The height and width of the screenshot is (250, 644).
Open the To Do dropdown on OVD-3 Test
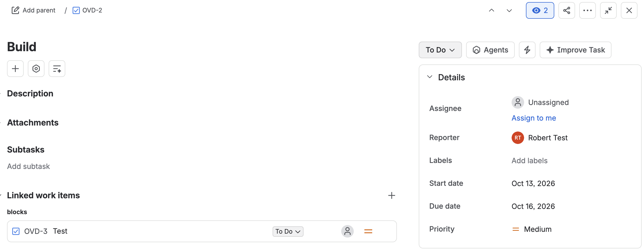tap(288, 231)
